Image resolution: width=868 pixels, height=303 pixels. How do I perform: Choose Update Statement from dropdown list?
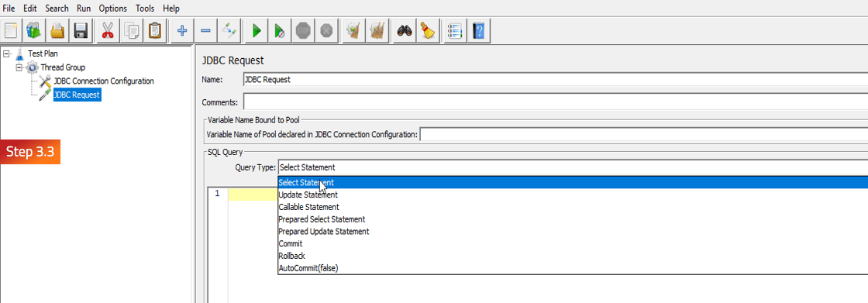pos(573,195)
